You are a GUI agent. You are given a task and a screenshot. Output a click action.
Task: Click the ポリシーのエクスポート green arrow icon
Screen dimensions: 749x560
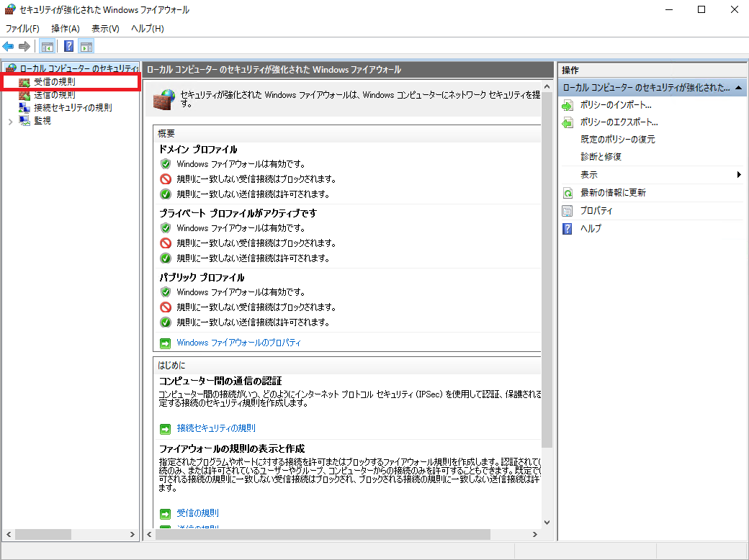coord(568,122)
